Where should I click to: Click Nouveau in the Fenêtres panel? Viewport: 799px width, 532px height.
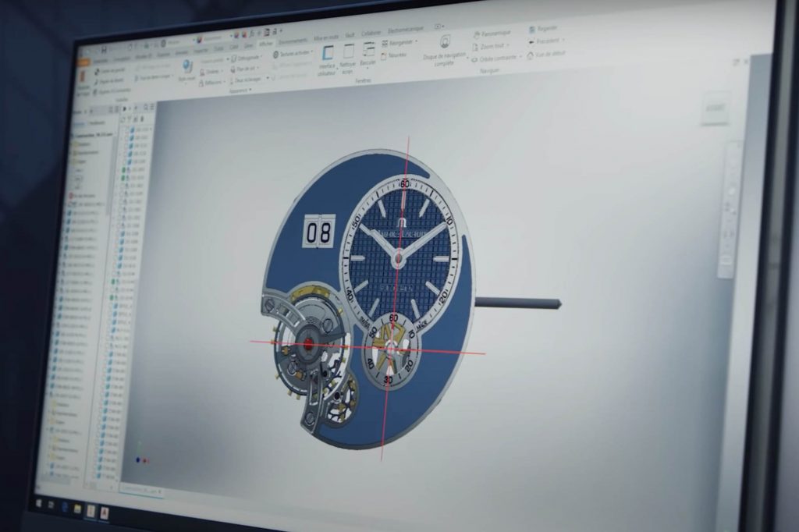394,55
